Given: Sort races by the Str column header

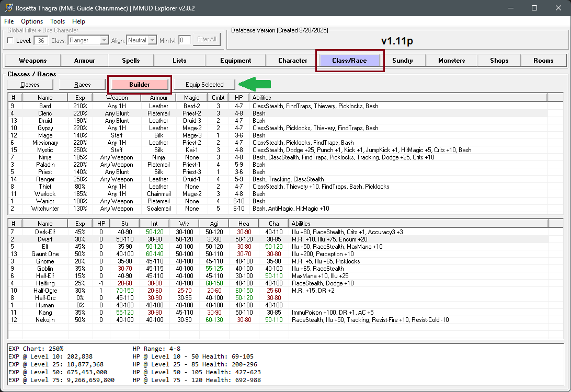Looking at the screenshot, I should [x=125, y=224].
